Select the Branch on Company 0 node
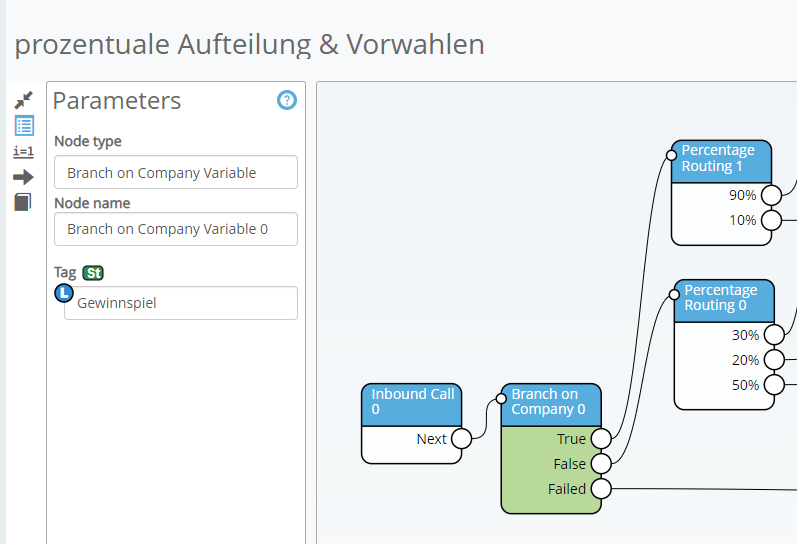This screenshot has width=797, height=544. pos(551,401)
